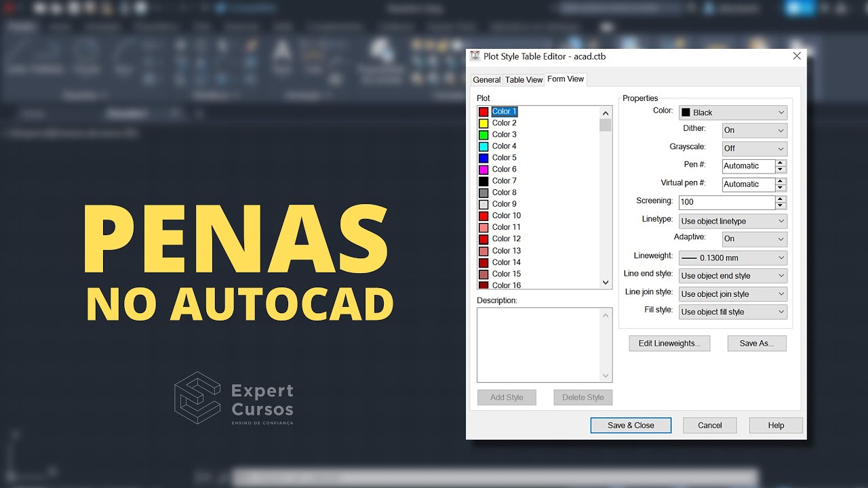Viewport: 868px width, 488px height.
Task: Increase Virtual pen # with up arrow
Action: [x=781, y=181]
